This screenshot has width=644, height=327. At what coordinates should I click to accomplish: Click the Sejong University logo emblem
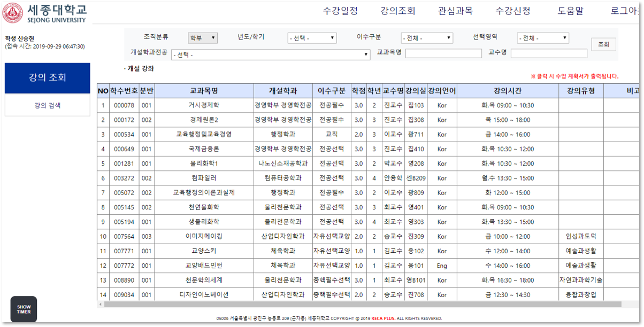tap(13, 13)
